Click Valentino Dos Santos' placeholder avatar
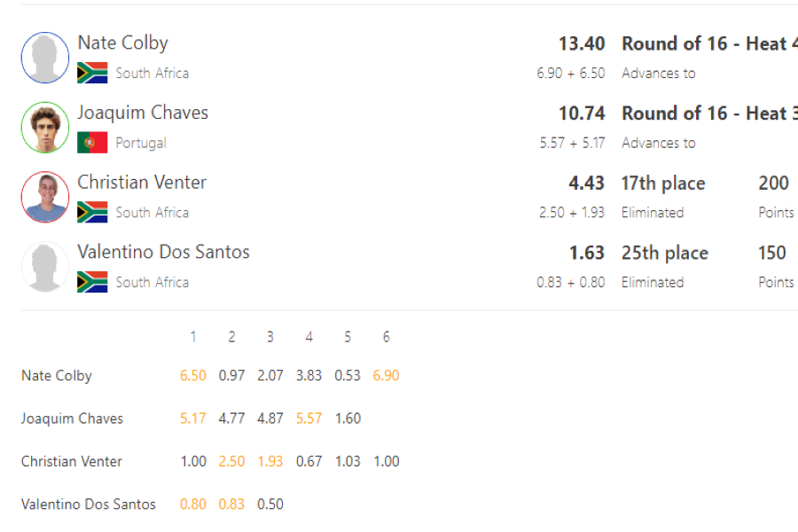This screenshot has width=798, height=532. 45,267
